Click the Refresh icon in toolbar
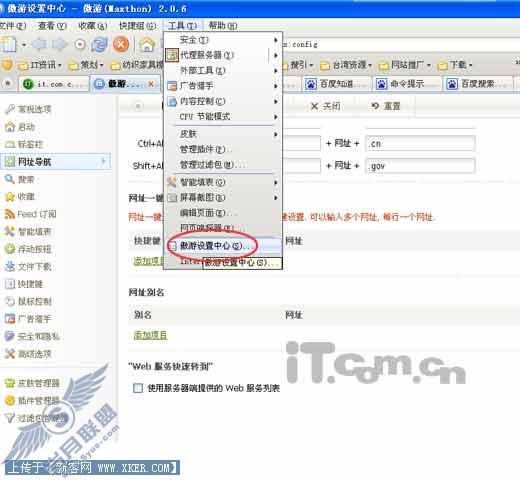 (x=99, y=44)
